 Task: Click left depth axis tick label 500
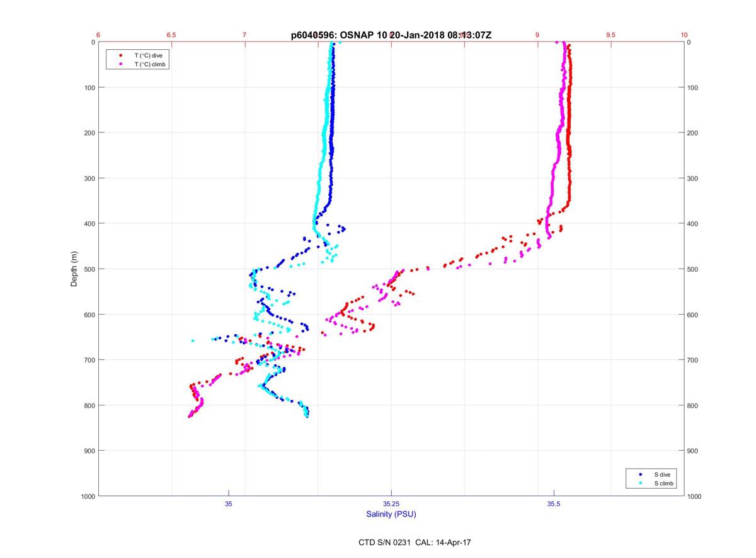89,269
